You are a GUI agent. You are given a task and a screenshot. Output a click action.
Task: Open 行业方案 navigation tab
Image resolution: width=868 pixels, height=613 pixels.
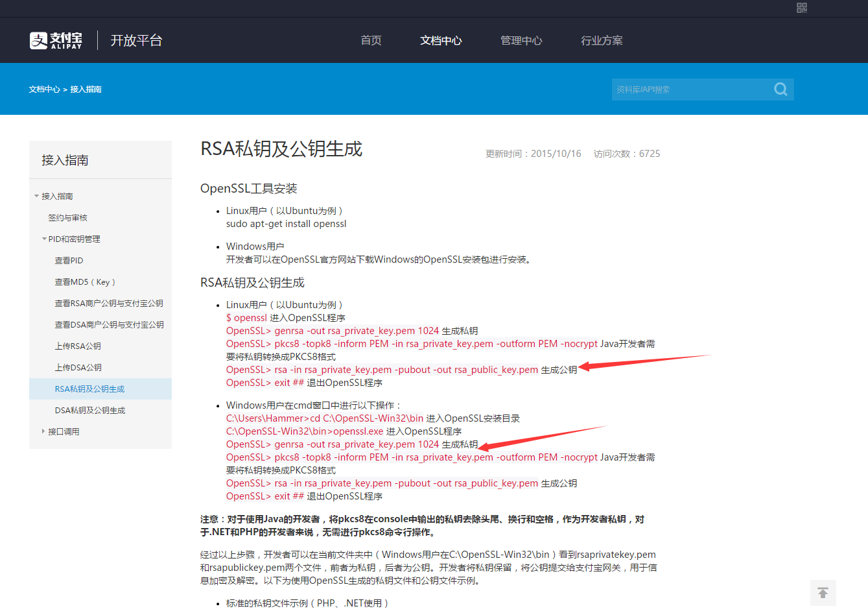tap(602, 40)
